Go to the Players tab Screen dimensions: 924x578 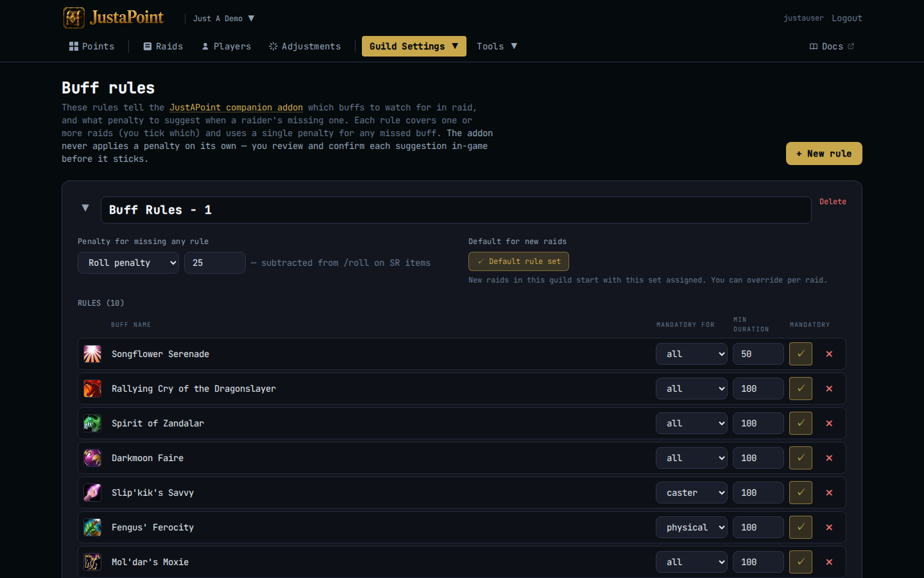click(227, 46)
